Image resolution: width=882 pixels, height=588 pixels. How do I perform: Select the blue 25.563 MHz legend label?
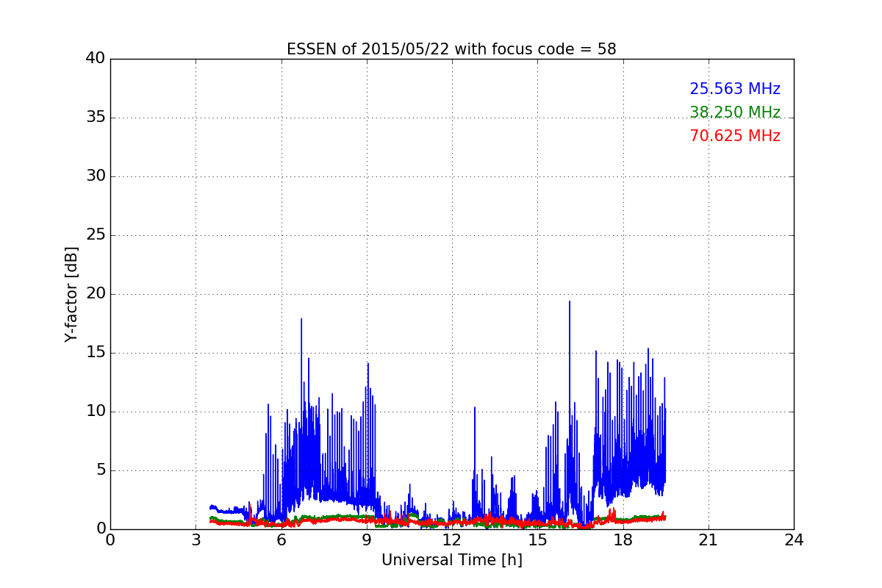pyautogui.click(x=735, y=89)
